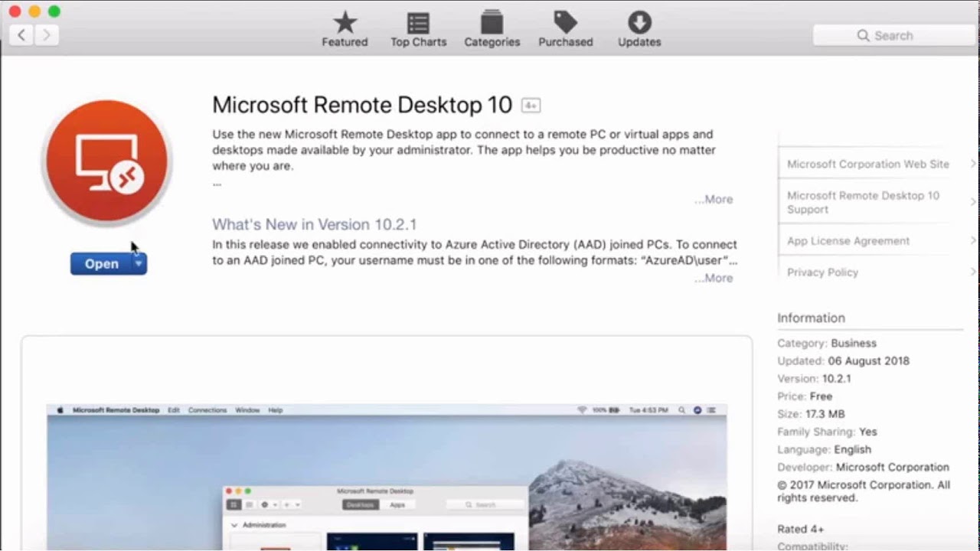Screen dimensions: 980x551
Task: Open Microsoft Remote Desktop 10 Support link
Action: (x=863, y=202)
